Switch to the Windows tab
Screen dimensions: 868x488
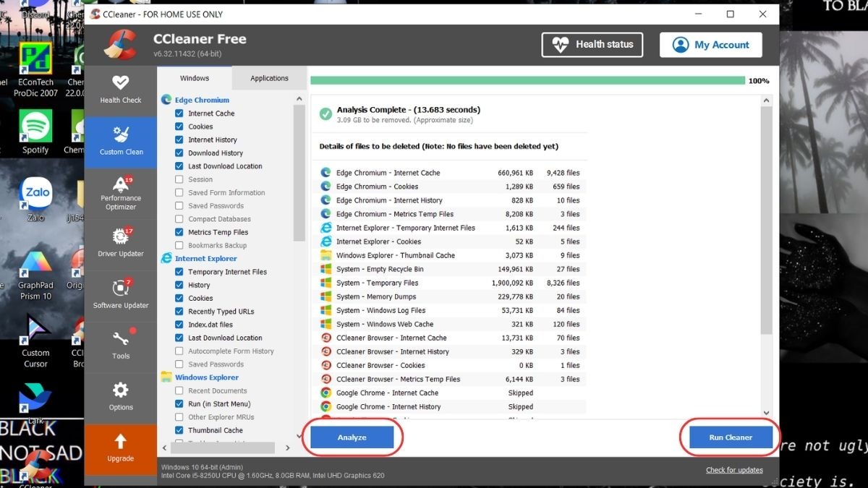tap(195, 78)
